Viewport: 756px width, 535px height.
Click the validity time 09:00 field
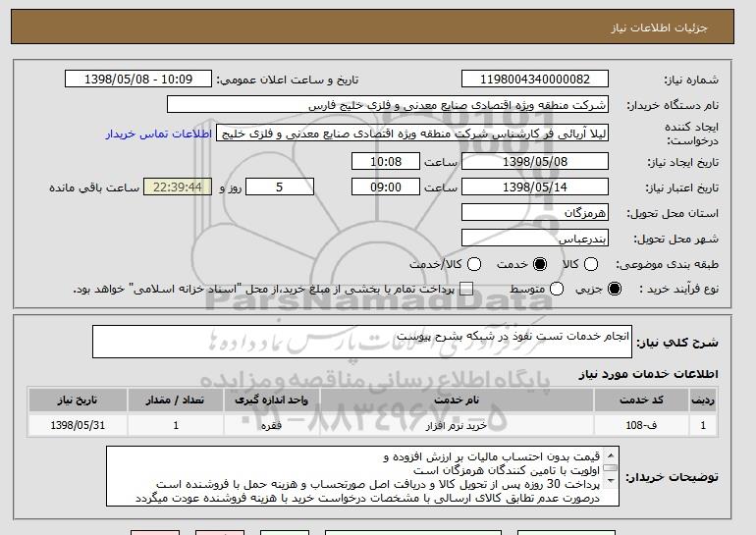(x=386, y=187)
